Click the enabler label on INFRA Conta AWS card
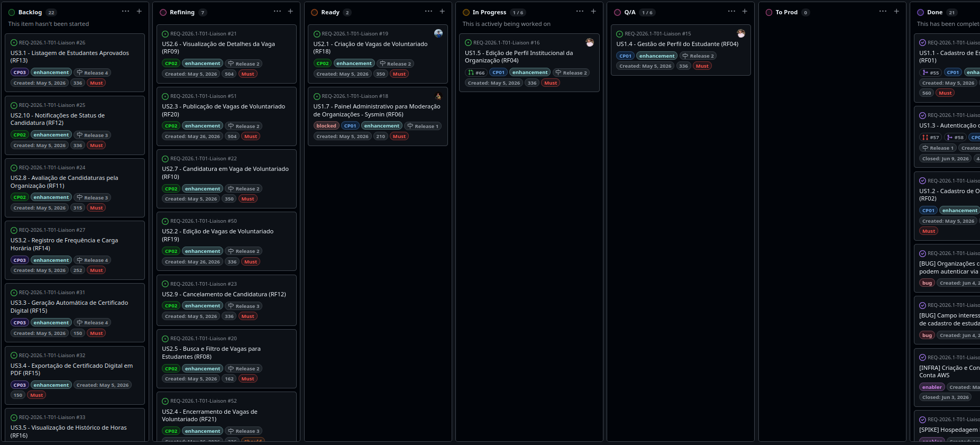Screen dimensions: 980x445 932,387
